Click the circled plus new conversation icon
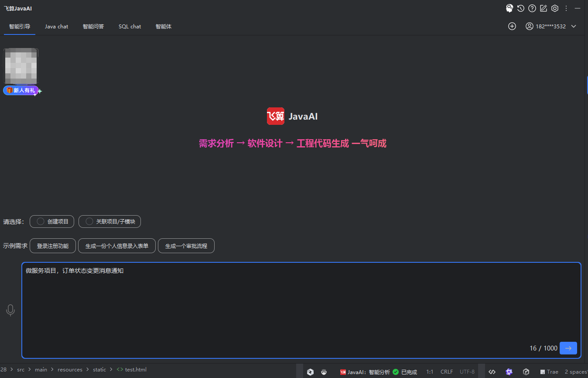 512,26
